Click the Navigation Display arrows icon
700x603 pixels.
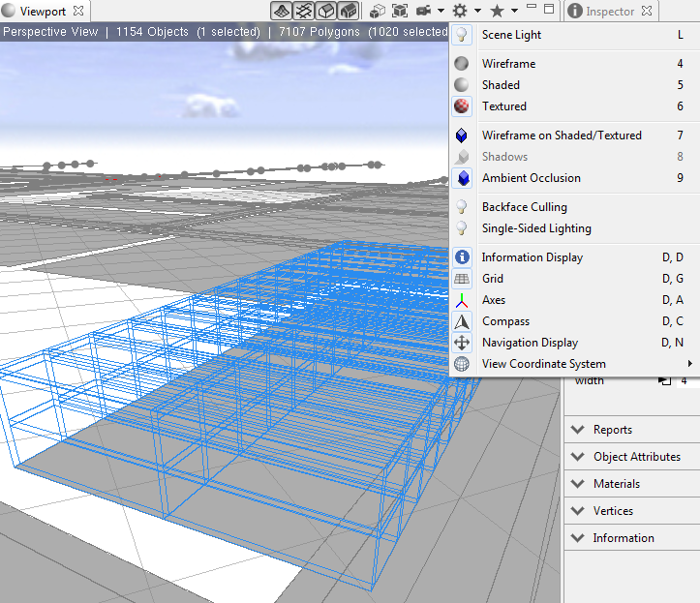[x=462, y=343]
